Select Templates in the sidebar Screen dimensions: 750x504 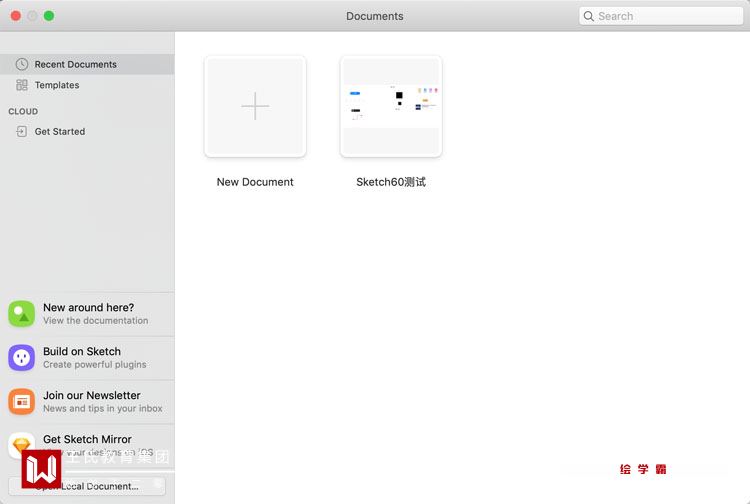pos(57,85)
